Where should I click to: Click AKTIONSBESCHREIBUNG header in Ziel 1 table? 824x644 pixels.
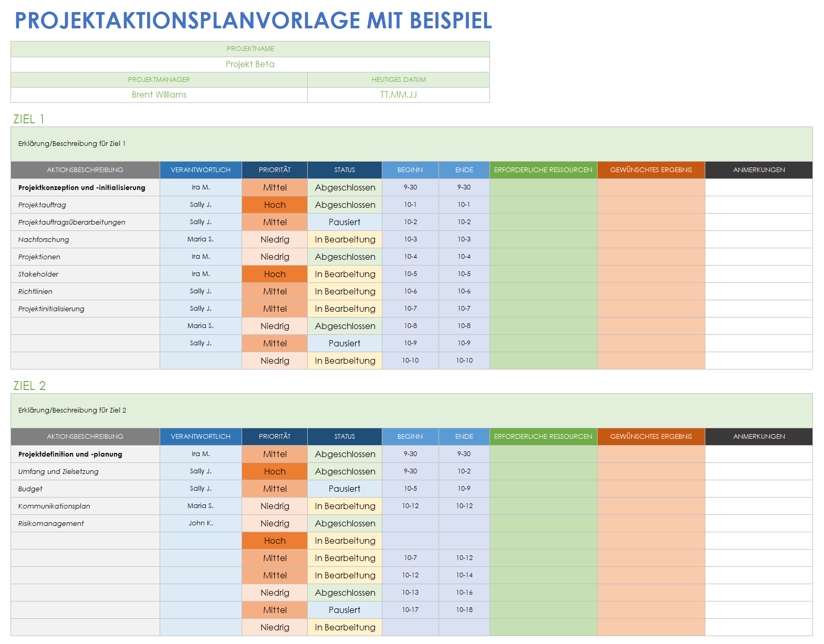pos(85,170)
